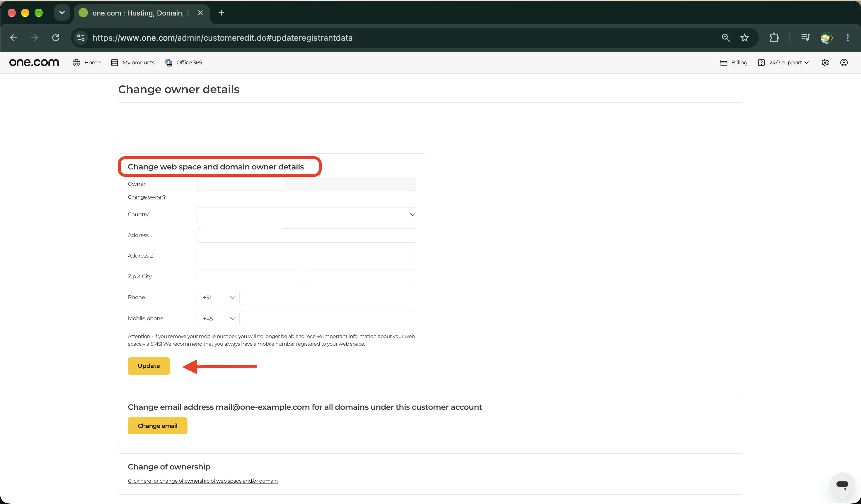
Task: Bookmark this page with the star icon
Action: click(745, 37)
